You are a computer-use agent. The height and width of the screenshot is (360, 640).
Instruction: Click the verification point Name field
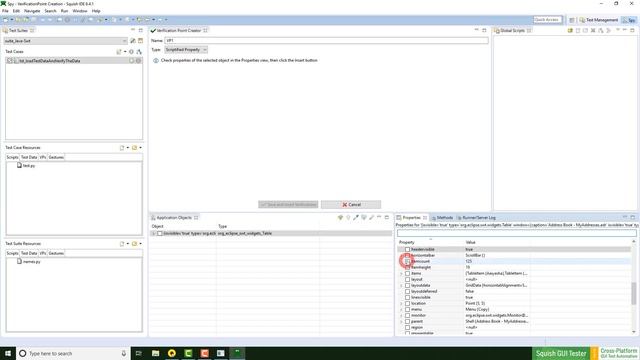coord(326,40)
